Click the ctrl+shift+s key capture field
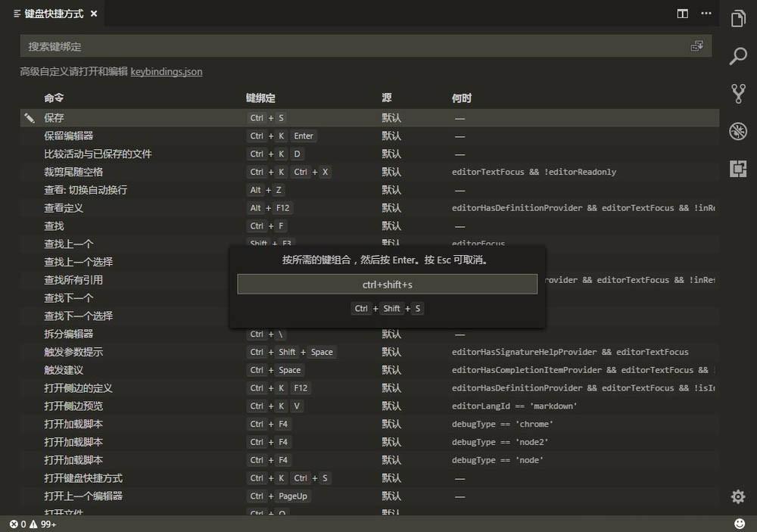 [x=387, y=284]
